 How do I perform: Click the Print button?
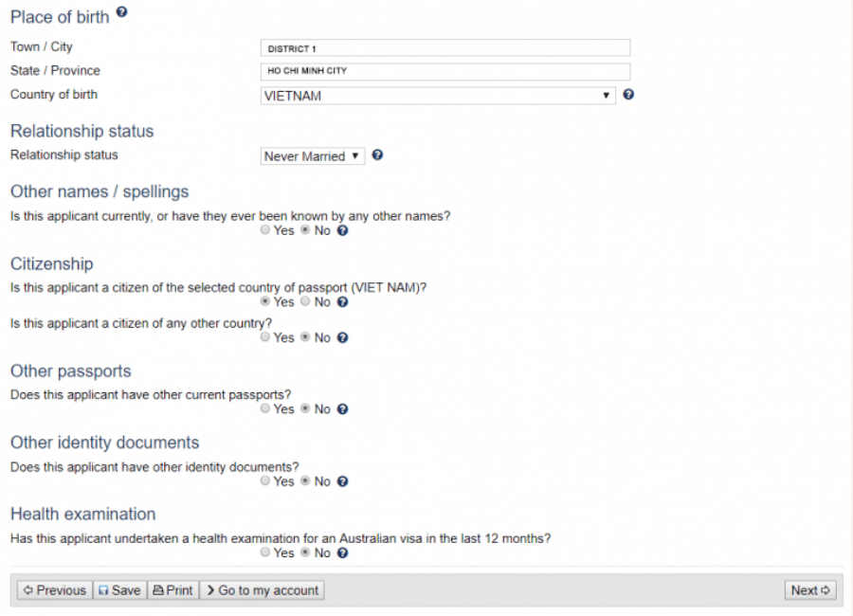(172, 590)
